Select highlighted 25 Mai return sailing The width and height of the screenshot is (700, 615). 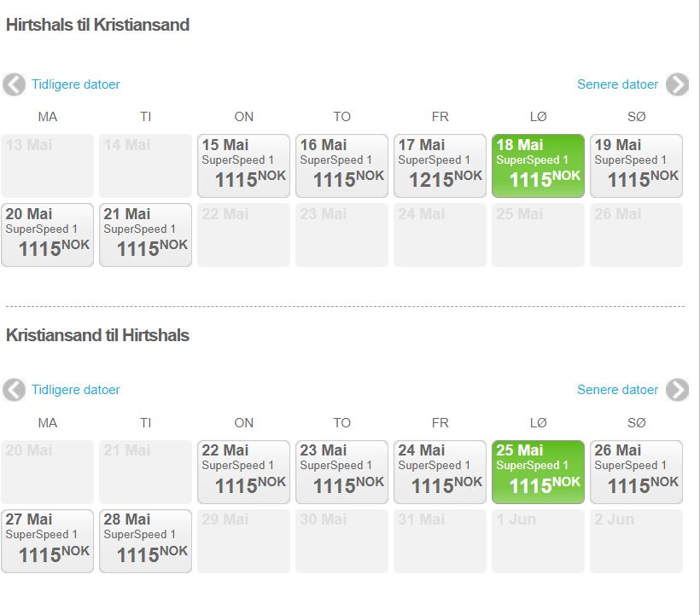pyautogui.click(x=538, y=472)
